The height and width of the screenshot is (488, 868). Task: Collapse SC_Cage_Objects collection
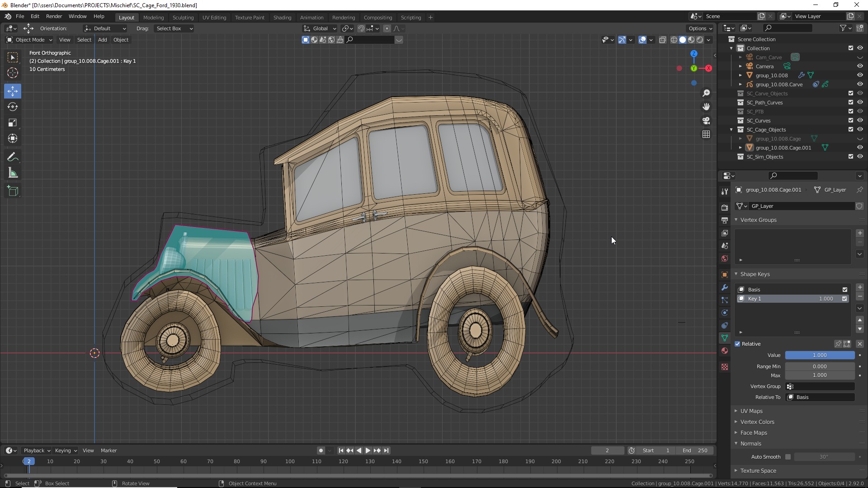tap(731, 130)
